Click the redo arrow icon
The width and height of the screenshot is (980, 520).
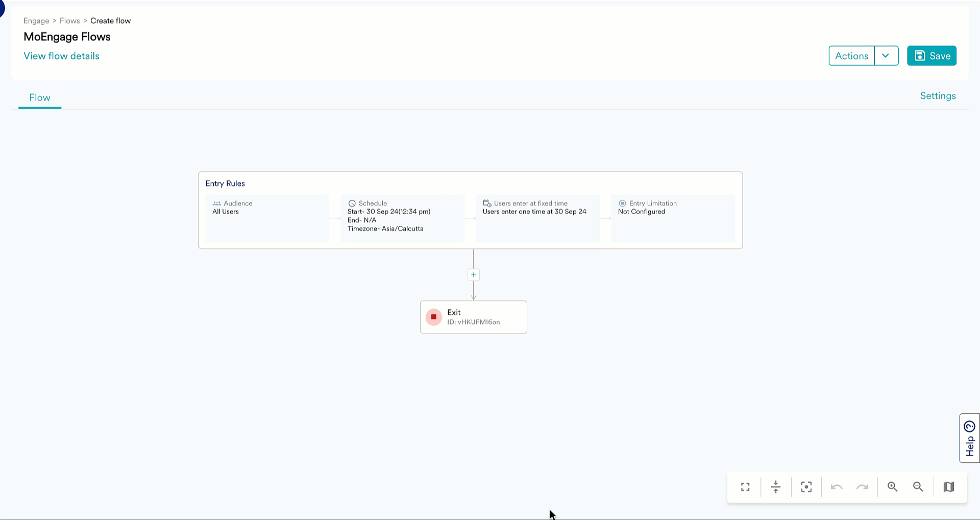coord(862,487)
